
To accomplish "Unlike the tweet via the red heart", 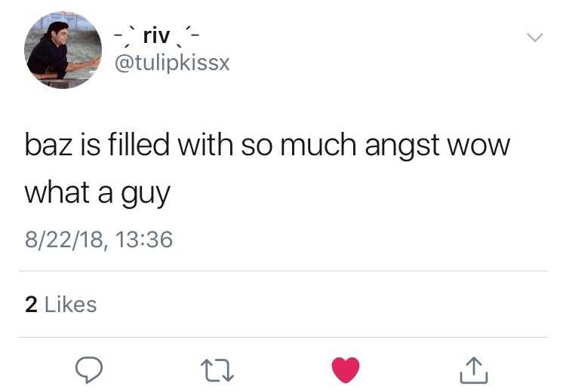I will pyautogui.click(x=346, y=370).
